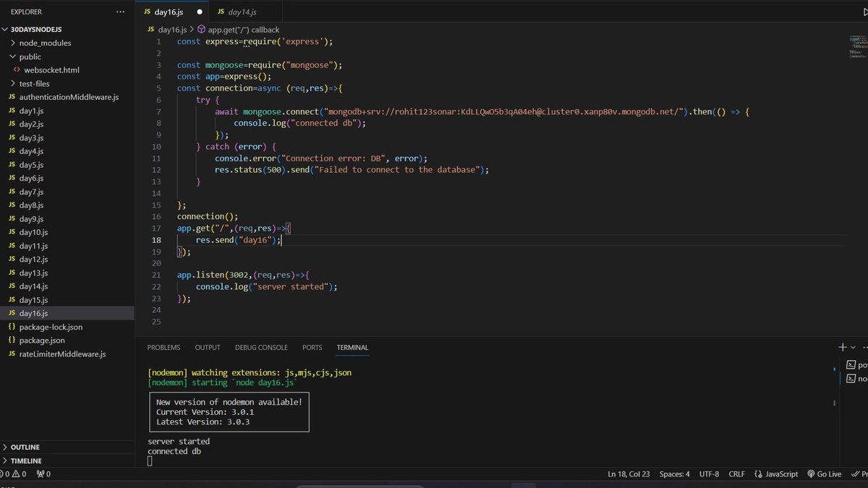This screenshot has height=488, width=868.
Task: Click the terminal panel scrollbar
Action: click(835, 403)
